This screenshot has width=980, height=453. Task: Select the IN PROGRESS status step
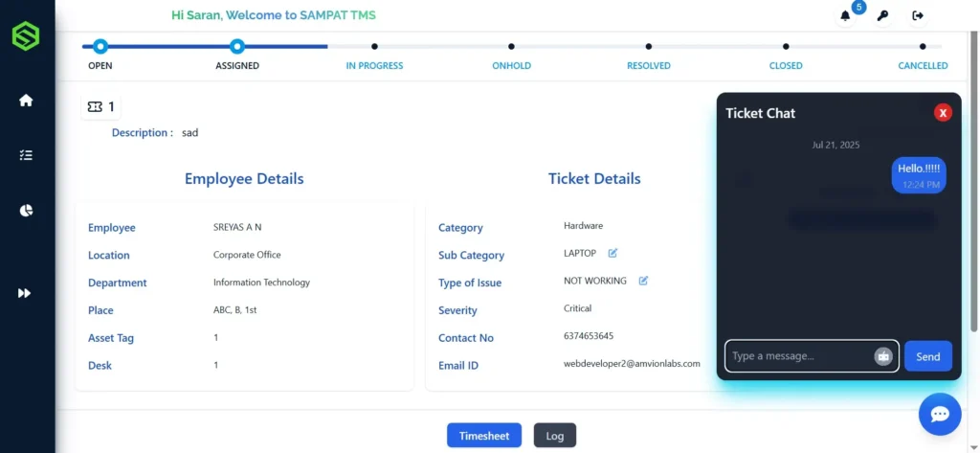coord(374,46)
